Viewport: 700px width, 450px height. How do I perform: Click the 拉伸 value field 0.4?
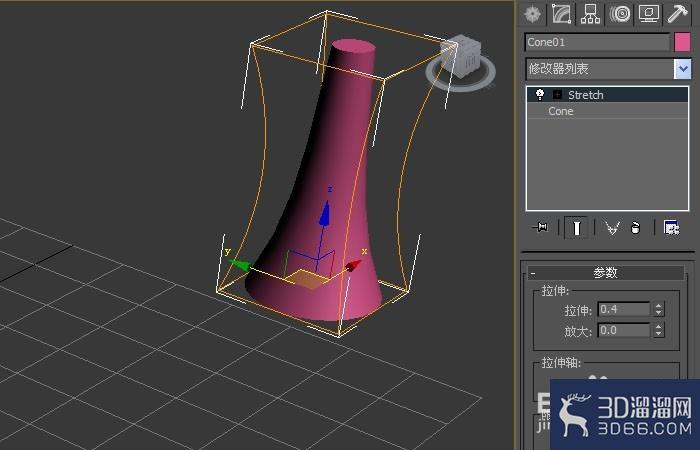click(624, 309)
